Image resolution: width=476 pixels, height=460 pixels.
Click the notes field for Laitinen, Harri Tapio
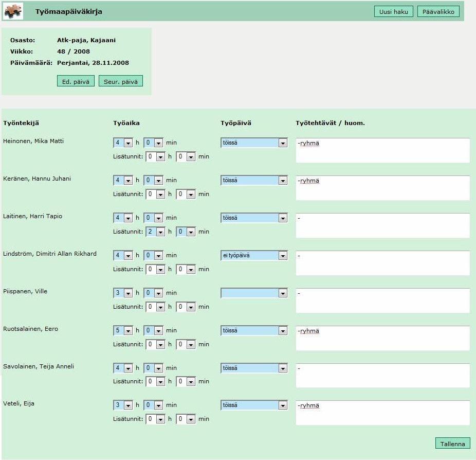coord(383,225)
